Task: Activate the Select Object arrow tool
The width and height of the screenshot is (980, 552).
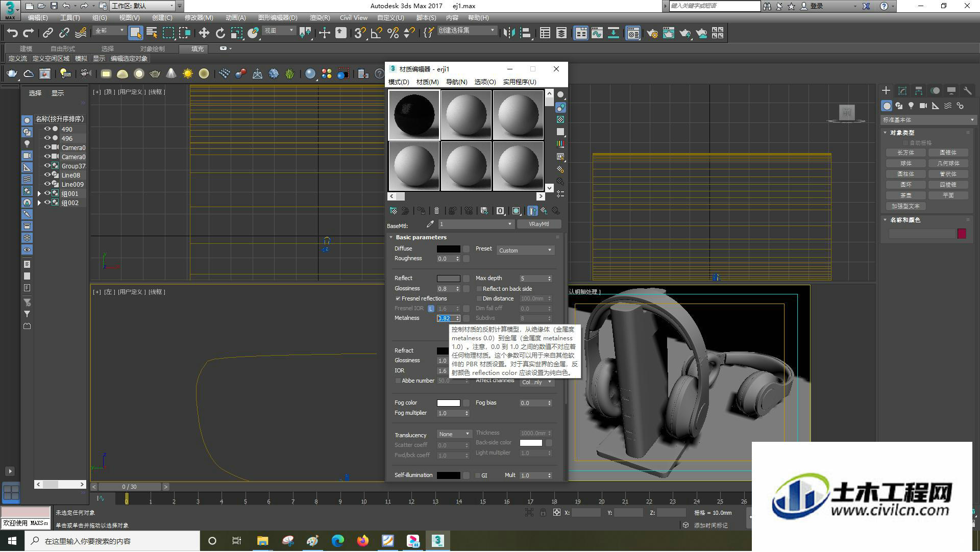Action: click(135, 33)
